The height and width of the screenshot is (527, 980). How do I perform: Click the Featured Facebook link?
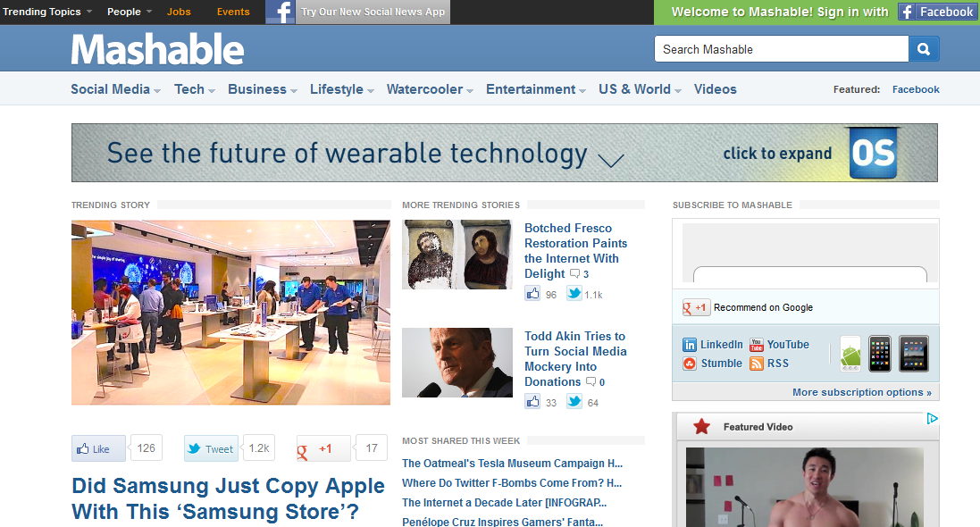point(916,89)
